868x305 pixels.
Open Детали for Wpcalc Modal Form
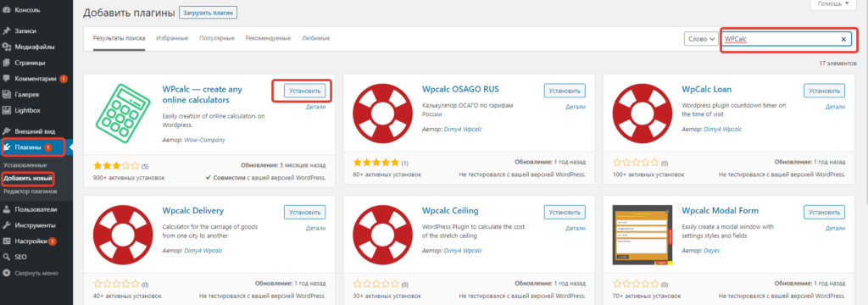click(x=835, y=228)
